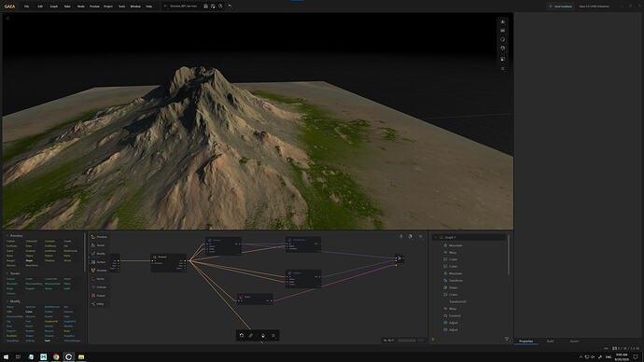Open the Graph menu
The width and height of the screenshot is (644, 362).
click(x=54, y=7)
